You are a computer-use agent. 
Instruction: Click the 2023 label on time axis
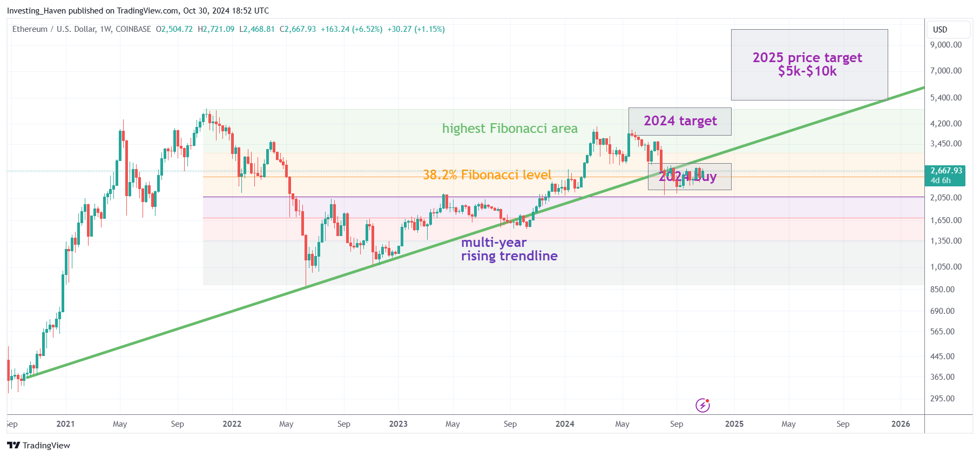[x=398, y=424]
